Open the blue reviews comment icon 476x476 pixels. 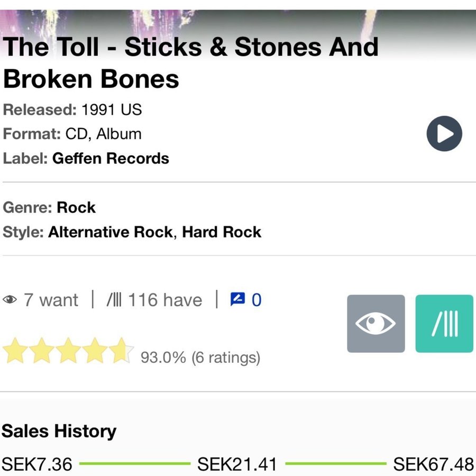click(238, 300)
